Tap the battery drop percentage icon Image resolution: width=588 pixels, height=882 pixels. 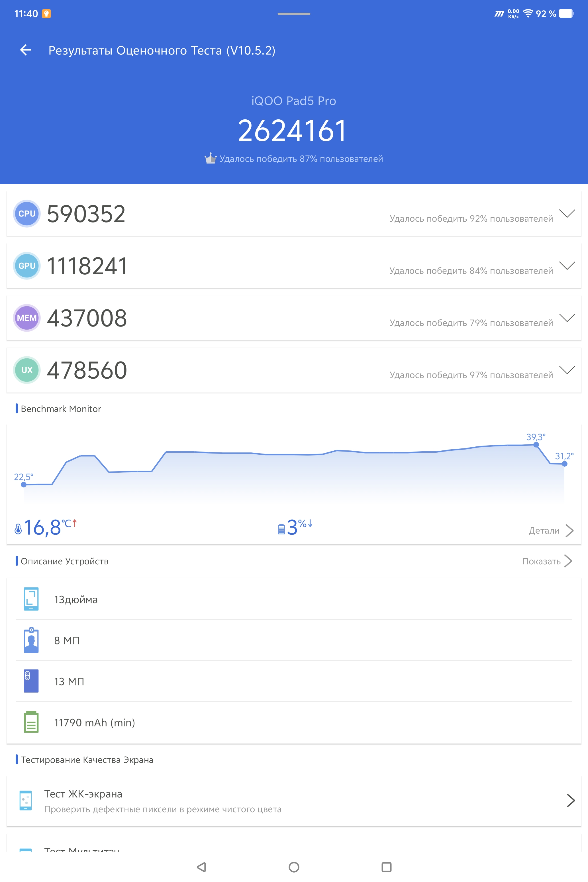(281, 529)
